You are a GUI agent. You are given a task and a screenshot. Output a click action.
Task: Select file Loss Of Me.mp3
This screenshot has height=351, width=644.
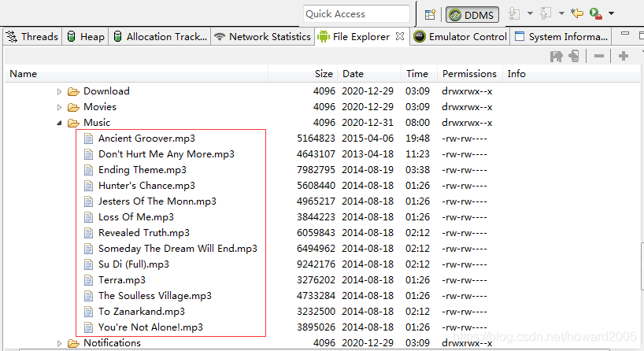[x=136, y=216]
